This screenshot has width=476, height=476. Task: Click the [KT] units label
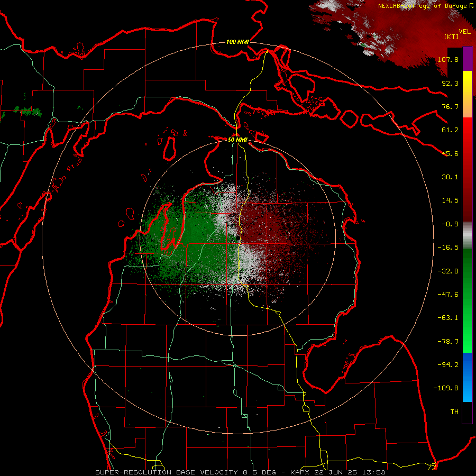pos(452,36)
